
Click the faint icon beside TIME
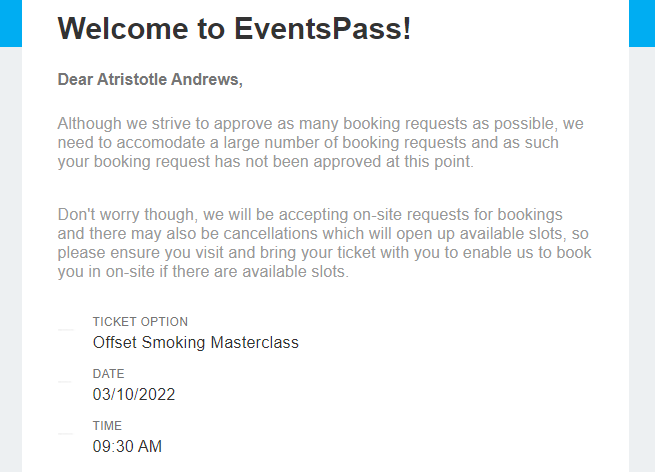(x=65, y=434)
